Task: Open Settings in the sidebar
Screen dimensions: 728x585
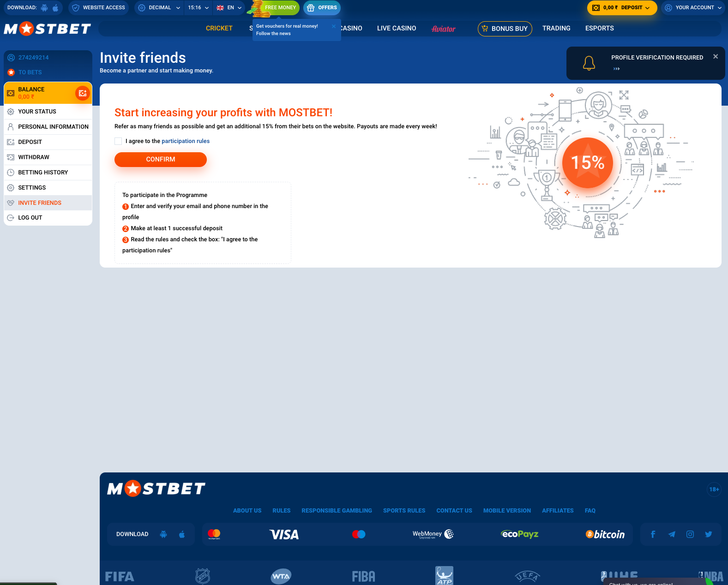Action: coord(48,188)
